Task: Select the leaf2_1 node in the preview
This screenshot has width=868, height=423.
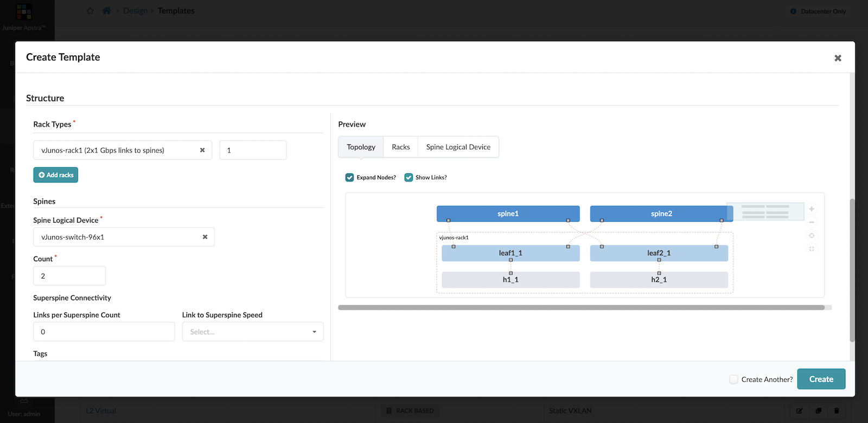Action: click(x=659, y=253)
